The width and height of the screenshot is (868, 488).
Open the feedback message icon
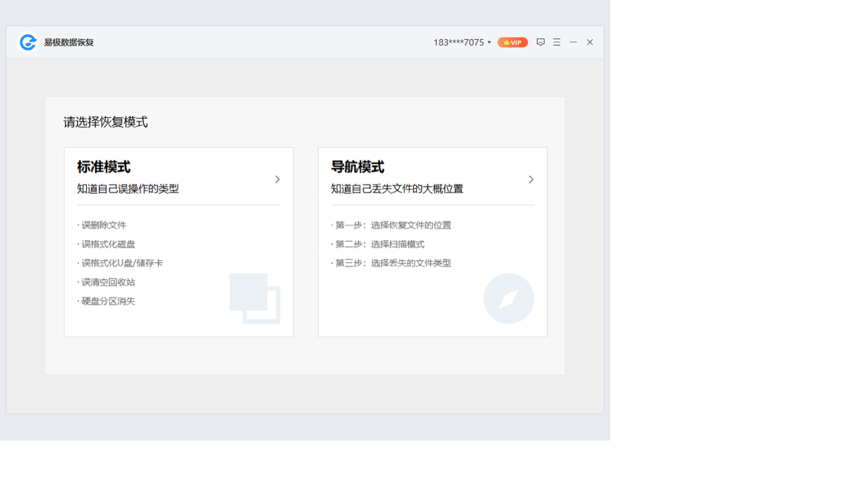point(540,42)
